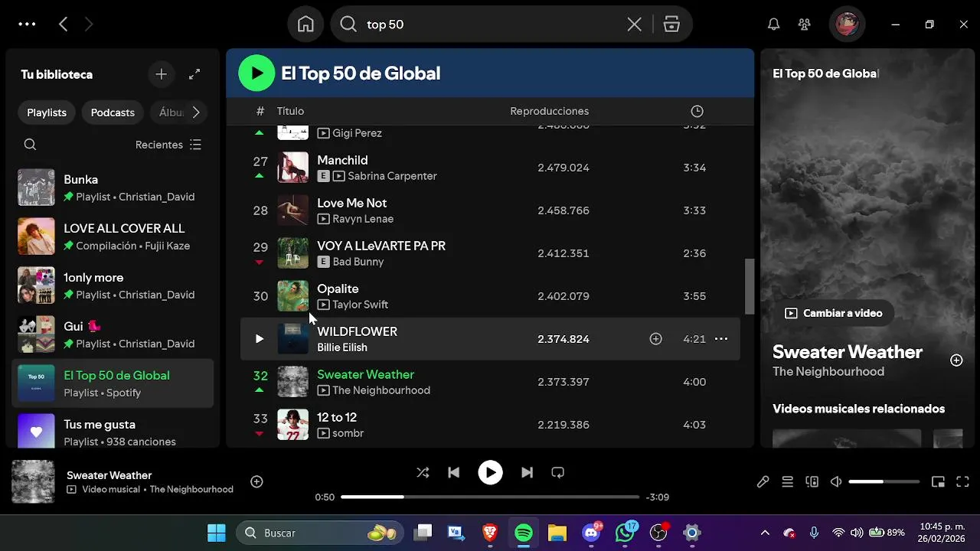Select the Opalite track row
This screenshot has width=980, height=551.
point(490,296)
